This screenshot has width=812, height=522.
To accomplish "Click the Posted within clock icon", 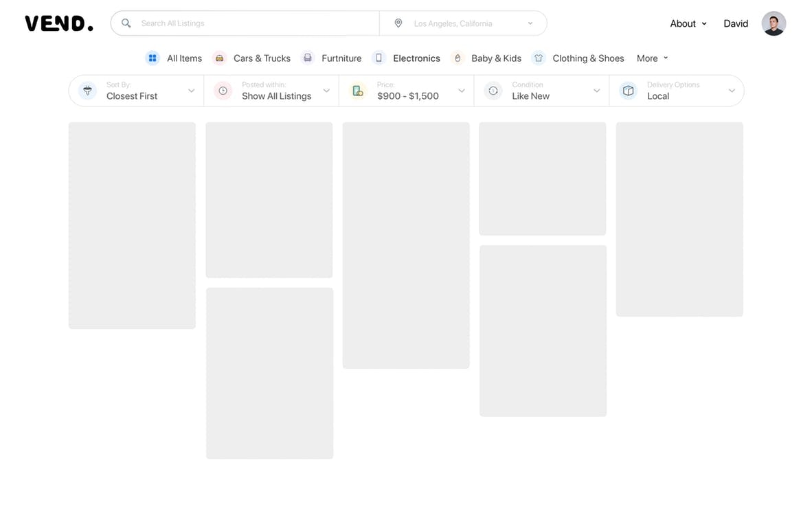I will [223, 91].
